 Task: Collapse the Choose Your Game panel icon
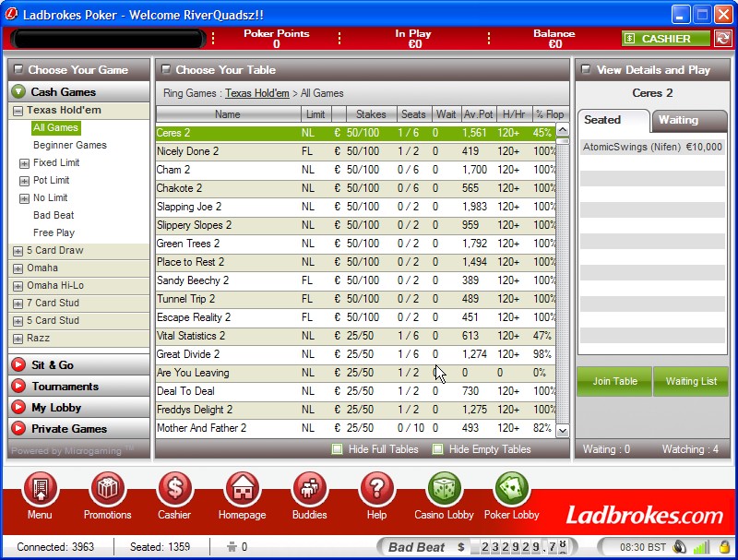pyautogui.click(x=18, y=69)
